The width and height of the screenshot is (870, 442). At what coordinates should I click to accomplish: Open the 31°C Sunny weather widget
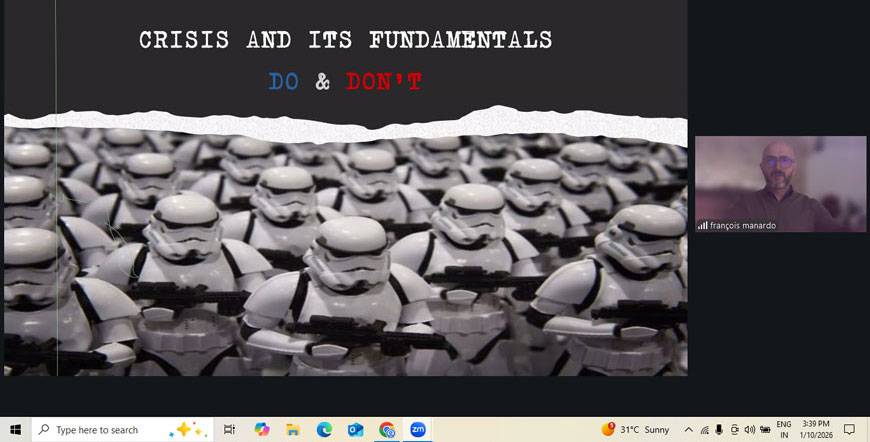tap(636, 429)
